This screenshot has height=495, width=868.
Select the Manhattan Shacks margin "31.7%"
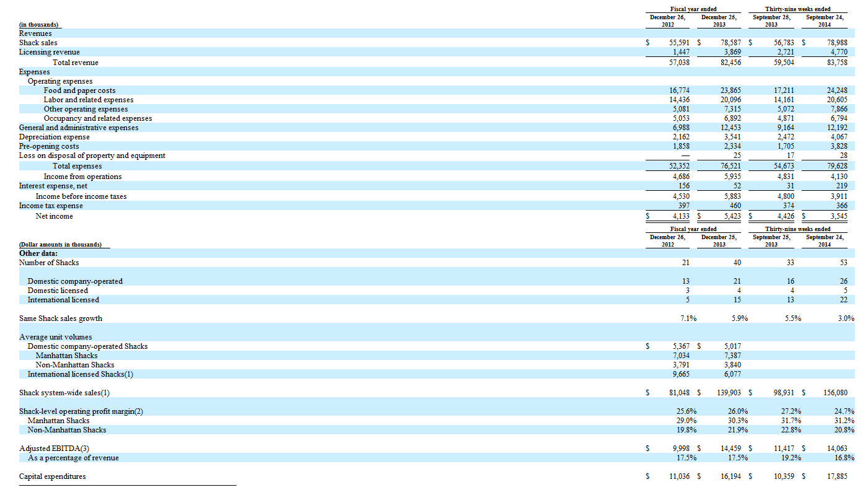point(791,421)
